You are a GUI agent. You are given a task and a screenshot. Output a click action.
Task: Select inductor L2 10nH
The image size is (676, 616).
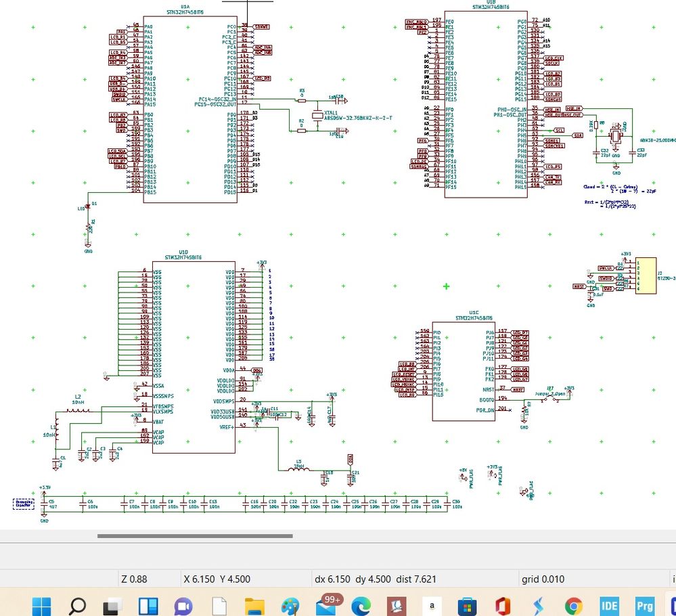coord(78,411)
